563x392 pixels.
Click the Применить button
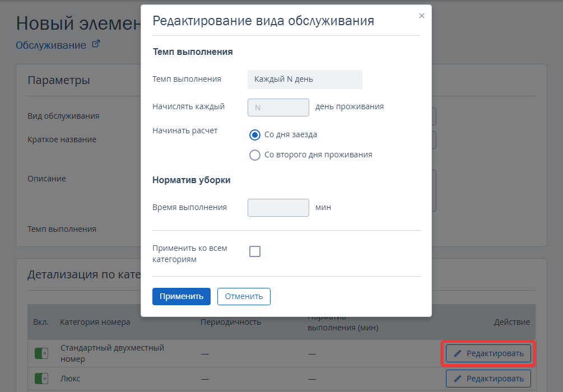182,296
